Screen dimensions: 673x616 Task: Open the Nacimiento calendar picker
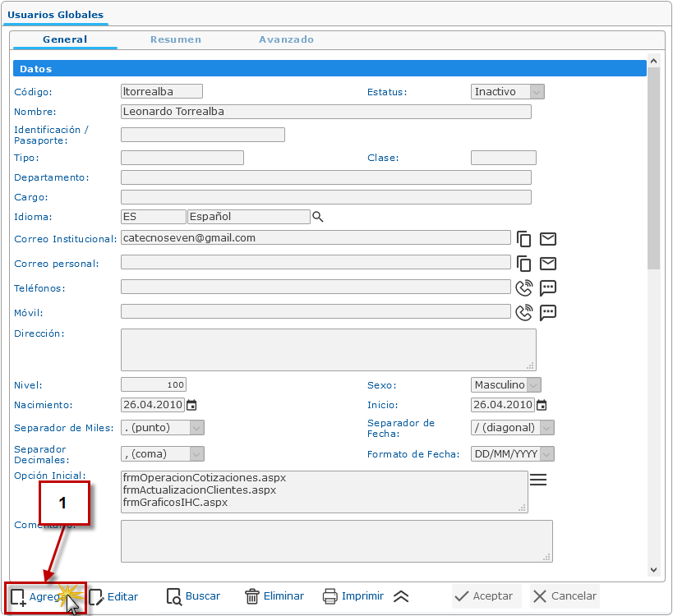click(x=191, y=405)
